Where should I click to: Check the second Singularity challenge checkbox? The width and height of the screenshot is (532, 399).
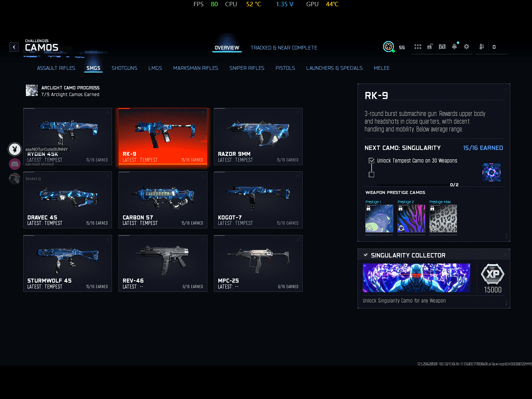pos(371,174)
